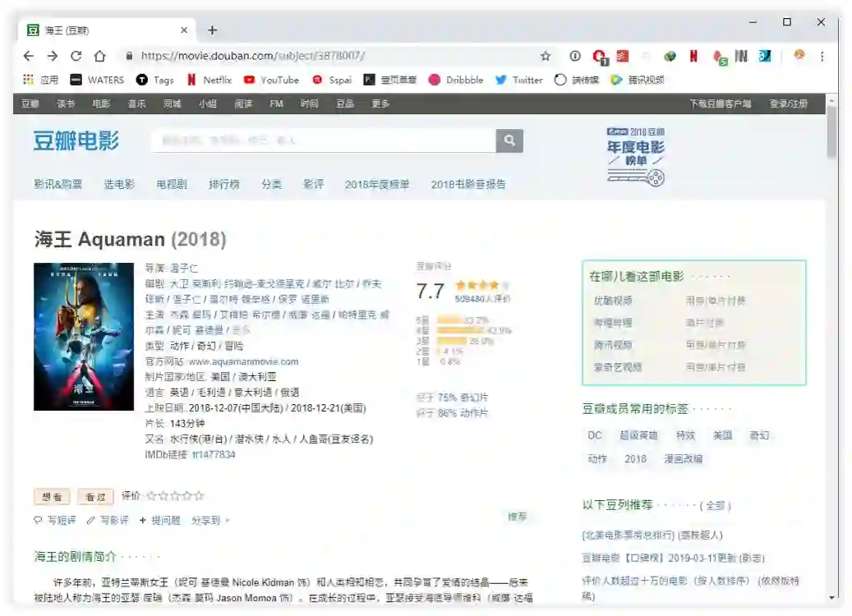Viewport: 852px width, 616px height.
Task: Expand 更多 in the cast list
Action: [241, 329]
